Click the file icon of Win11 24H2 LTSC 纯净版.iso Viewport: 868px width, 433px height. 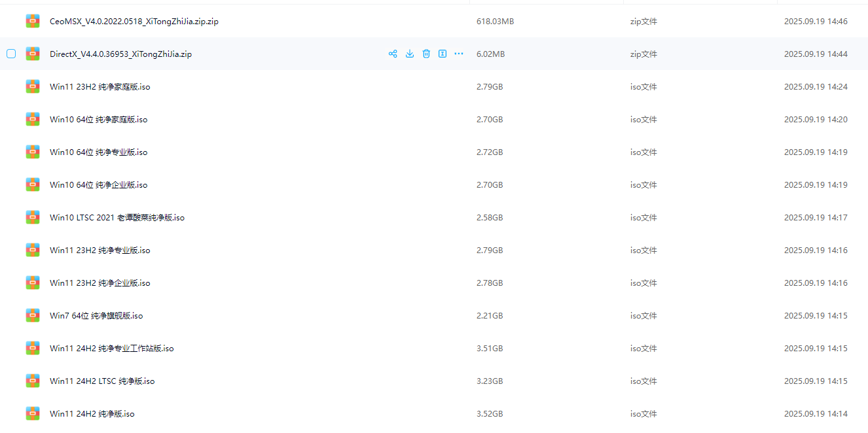(x=33, y=381)
